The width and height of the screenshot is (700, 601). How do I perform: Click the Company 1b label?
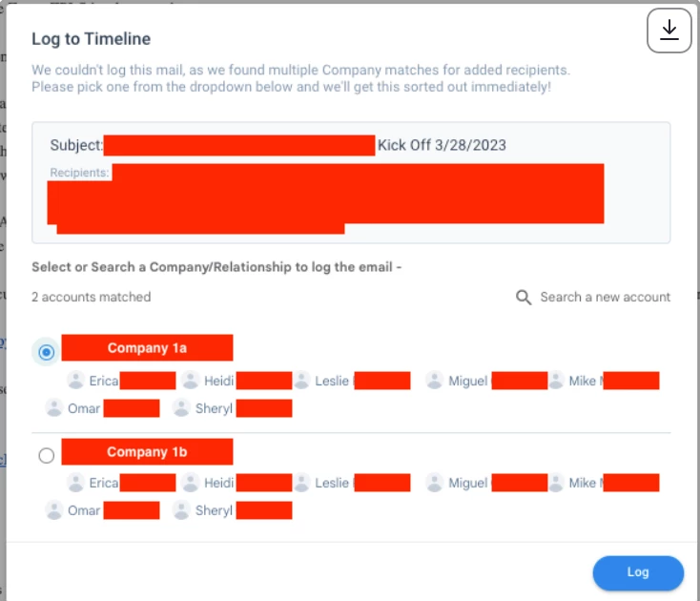[x=147, y=452]
